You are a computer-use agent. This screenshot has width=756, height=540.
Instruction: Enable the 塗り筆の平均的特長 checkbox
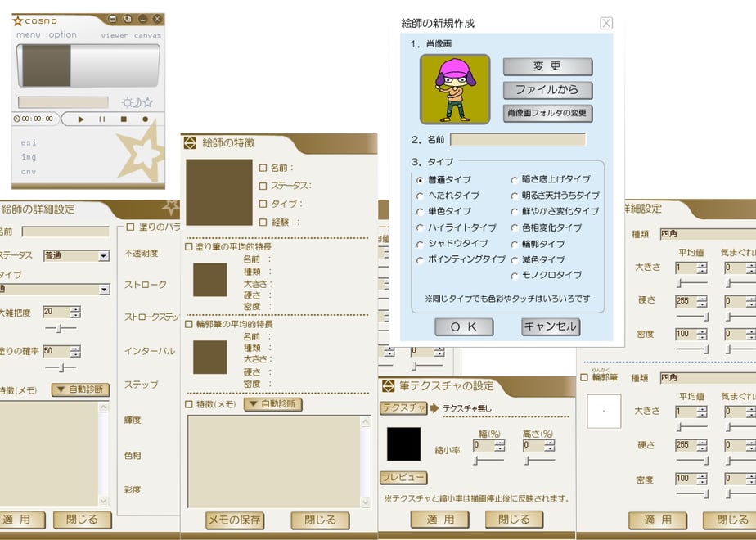pyautogui.click(x=189, y=247)
